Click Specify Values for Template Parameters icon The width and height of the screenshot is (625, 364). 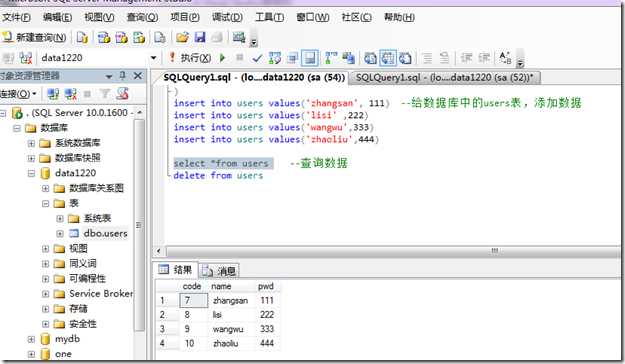(x=505, y=58)
